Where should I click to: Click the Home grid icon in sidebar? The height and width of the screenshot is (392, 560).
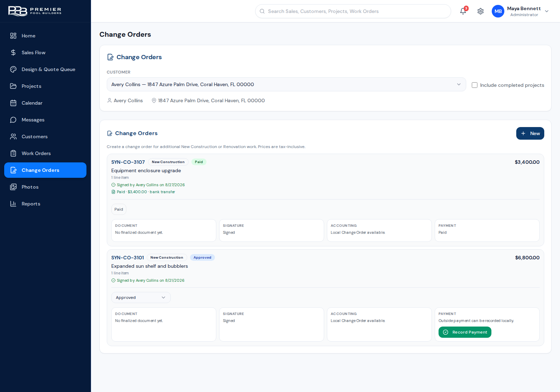(13, 36)
